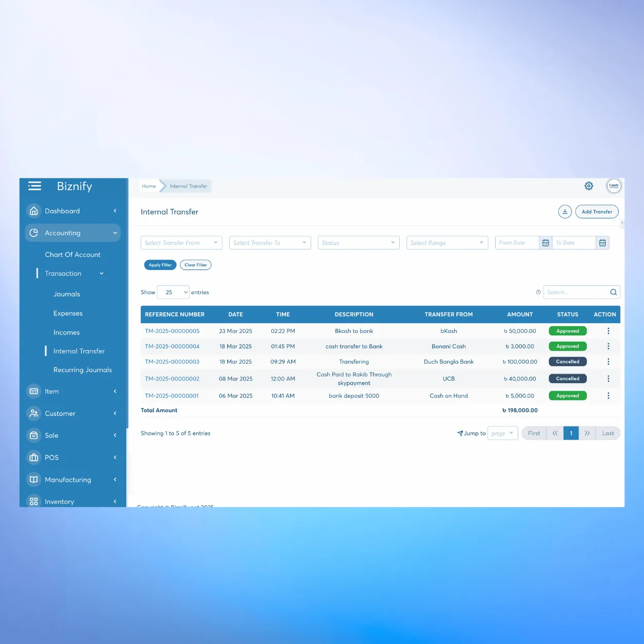The image size is (644, 644).
Task: Open action menu for TM-2025-00000001
Action: (608, 396)
